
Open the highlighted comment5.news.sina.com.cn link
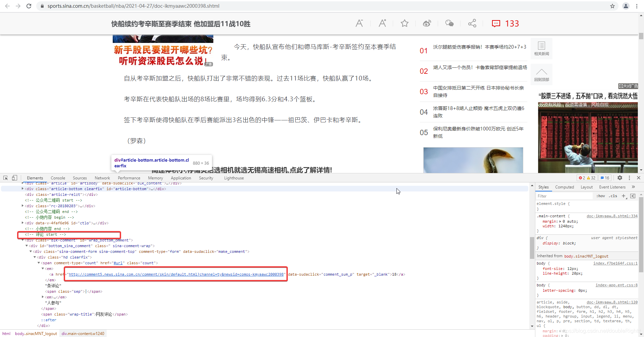pos(176,274)
